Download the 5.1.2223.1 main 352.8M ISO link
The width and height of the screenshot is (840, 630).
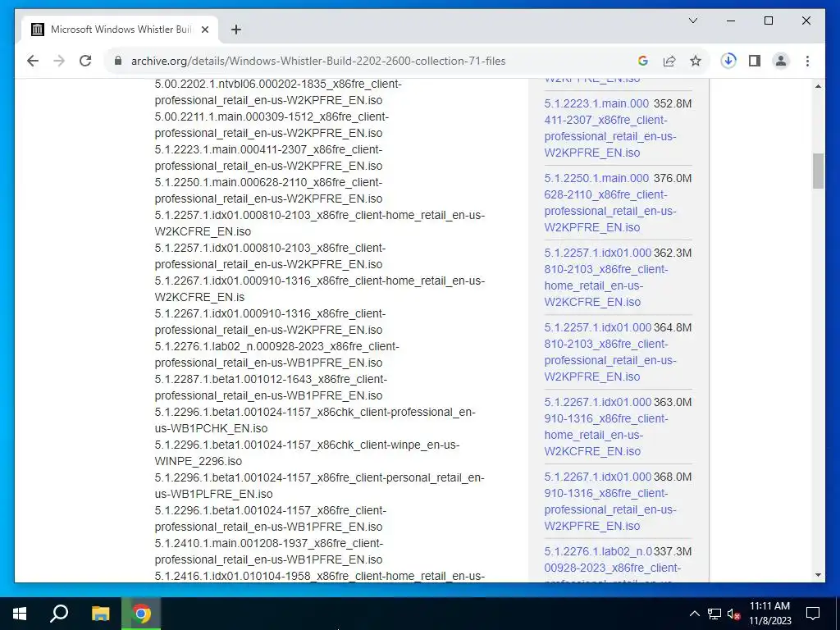(x=610, y=128)
